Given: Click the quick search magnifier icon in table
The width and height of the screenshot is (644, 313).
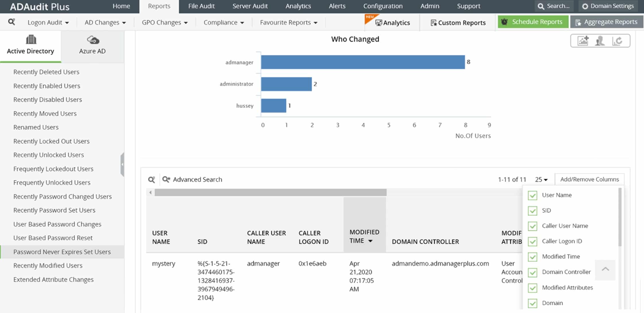Looking at the screenshot, I should (x=151, y=180).
